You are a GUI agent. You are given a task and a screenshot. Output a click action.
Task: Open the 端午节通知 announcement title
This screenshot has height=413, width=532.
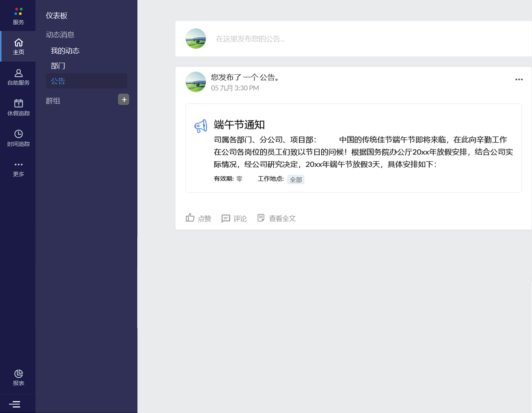239,125
